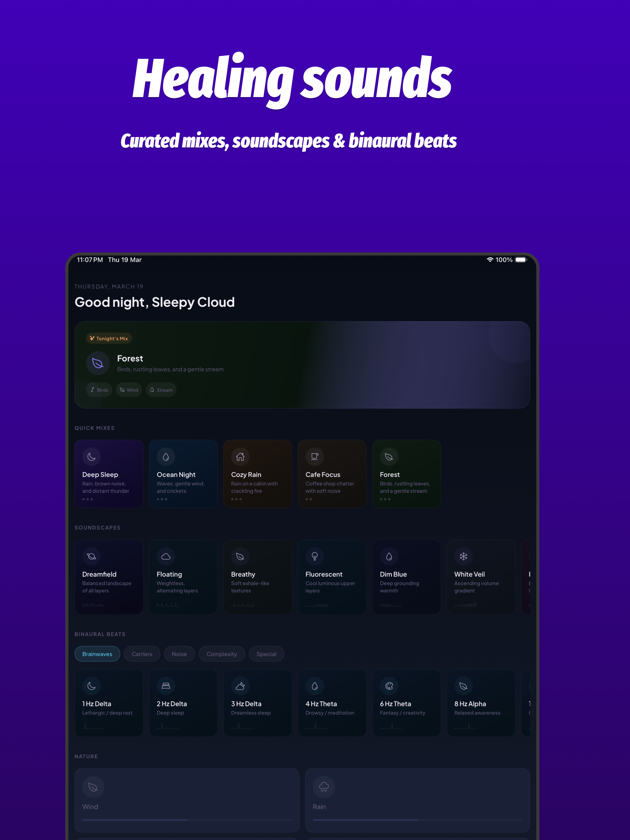Tap the 11:07 PM clock in status bar
The width and height of the screenshot is (630, 840).
tap(90, 260)
